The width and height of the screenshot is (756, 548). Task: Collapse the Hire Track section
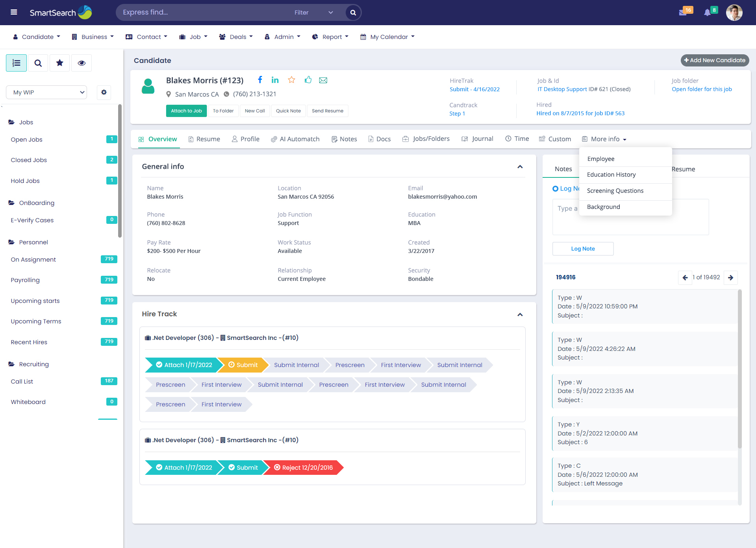520,314
